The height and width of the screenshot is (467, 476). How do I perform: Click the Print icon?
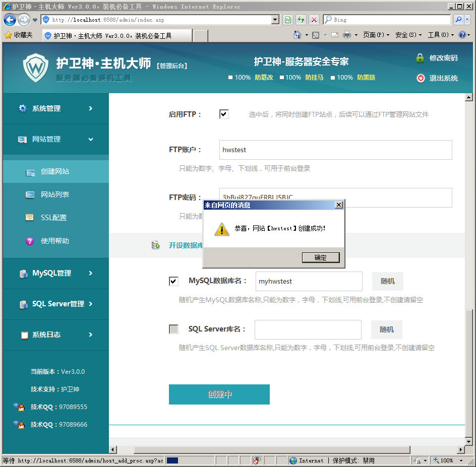(347, 35)
